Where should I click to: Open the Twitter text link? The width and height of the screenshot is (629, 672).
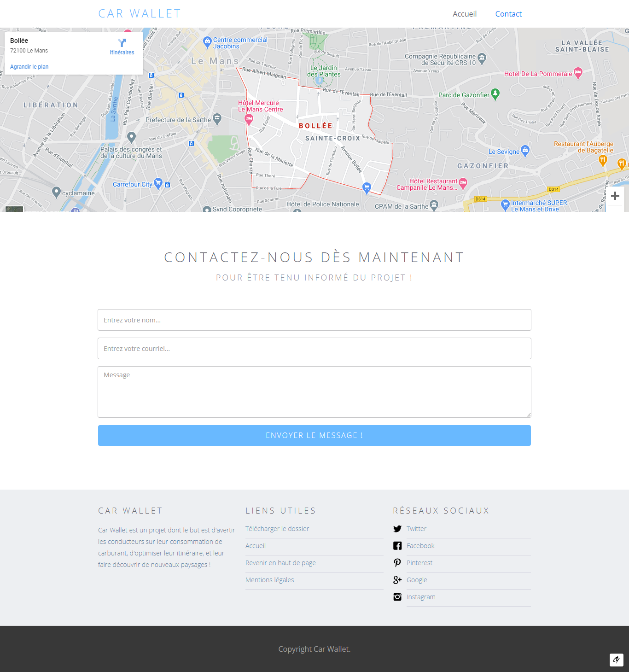(x=416, y=529)
